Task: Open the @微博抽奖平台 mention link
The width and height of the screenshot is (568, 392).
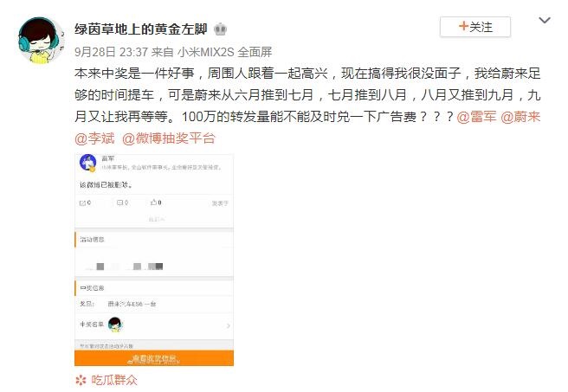Action: pyautogui.click(x=169, y=138)
